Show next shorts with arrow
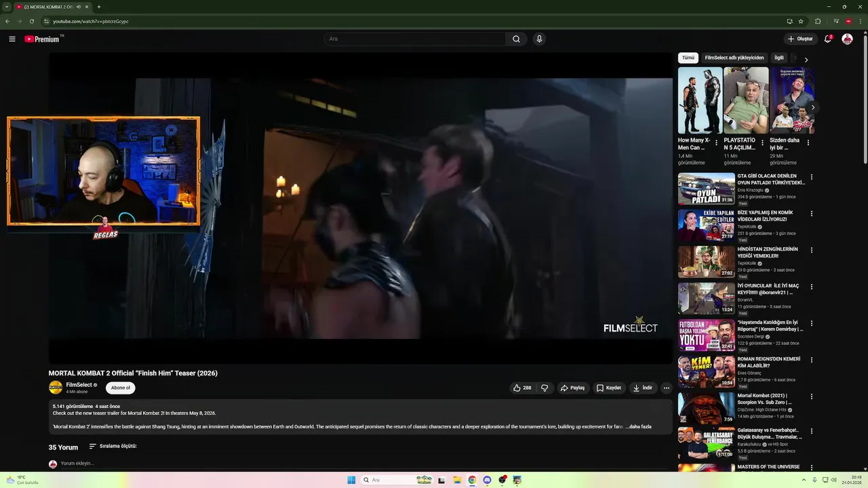Screen dimensions: 868x488 (812, 107)
